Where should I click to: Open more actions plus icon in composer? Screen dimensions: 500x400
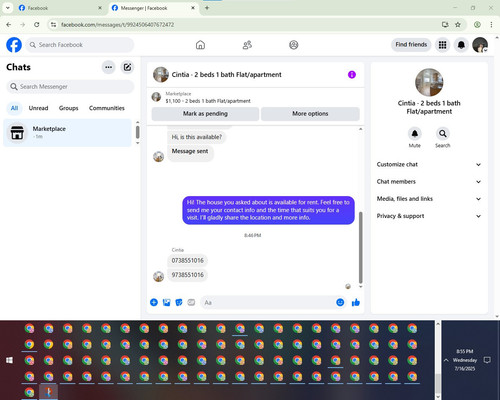pos(154,302)
